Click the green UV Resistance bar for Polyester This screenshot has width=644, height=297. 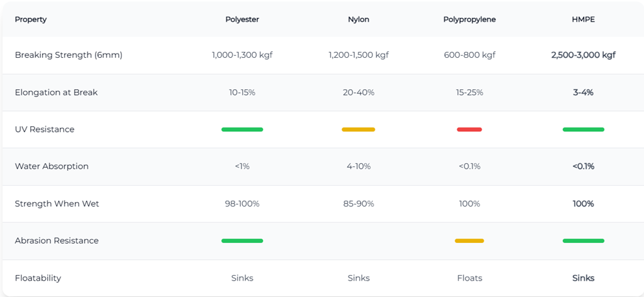coord(242,129)
